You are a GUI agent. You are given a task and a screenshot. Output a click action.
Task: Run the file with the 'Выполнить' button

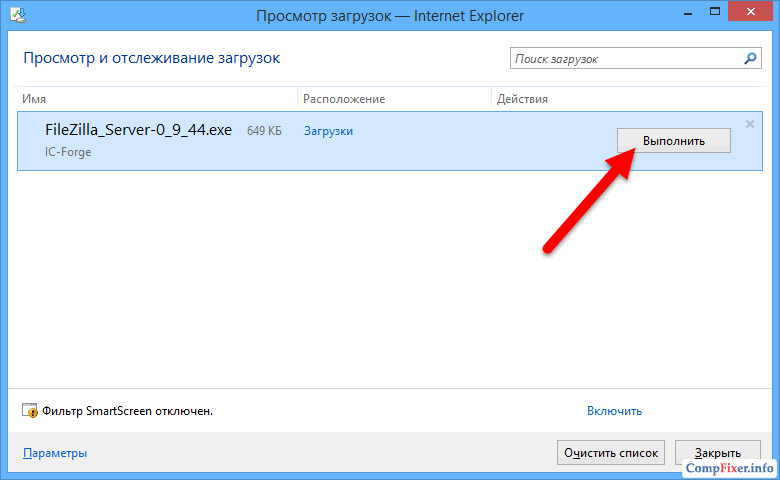coord(674,141)
